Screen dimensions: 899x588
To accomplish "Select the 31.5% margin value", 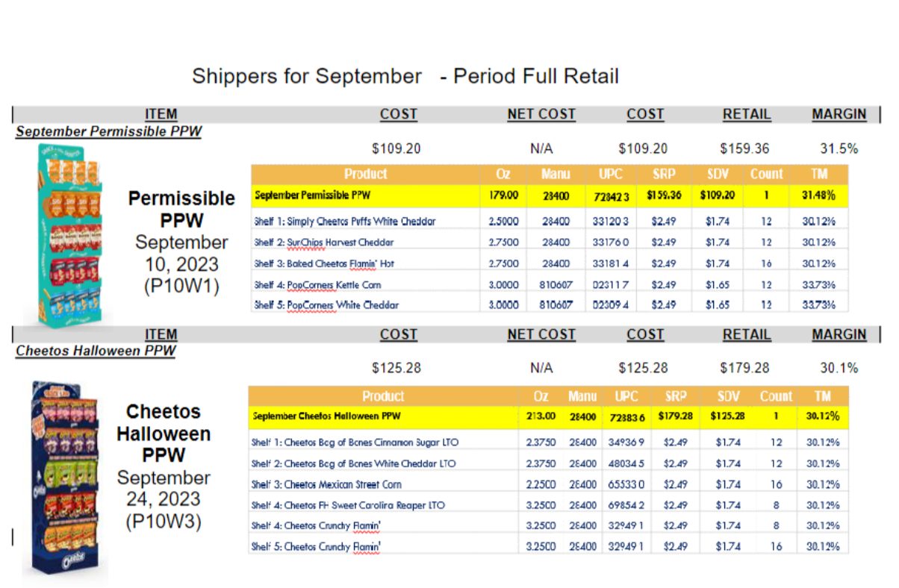I will [x=839, y=148].
